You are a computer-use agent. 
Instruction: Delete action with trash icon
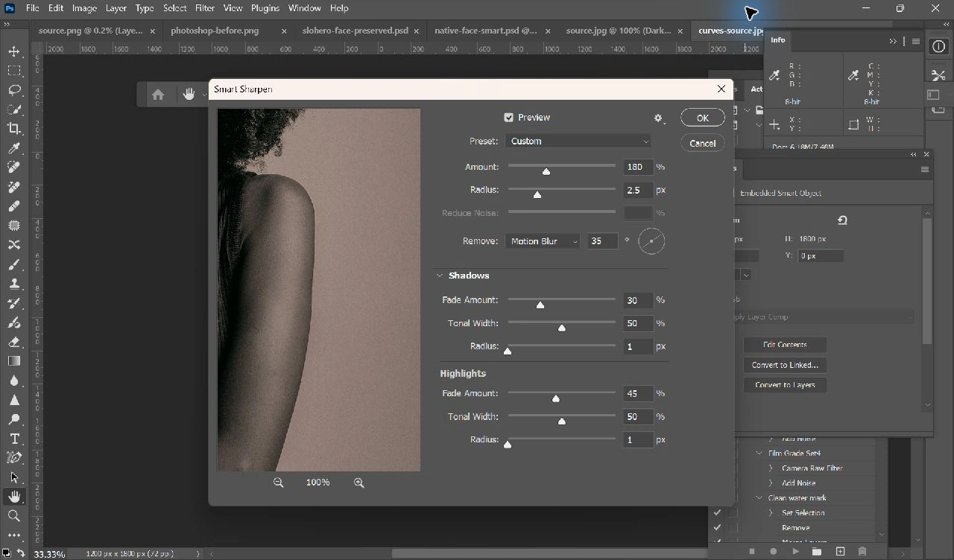(x=862, y=552)
